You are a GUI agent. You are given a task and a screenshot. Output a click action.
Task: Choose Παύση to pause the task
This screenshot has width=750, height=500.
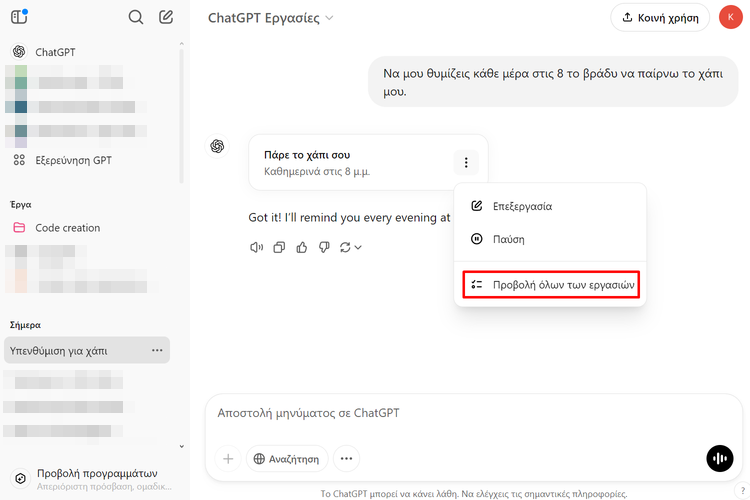click(550, 239)
